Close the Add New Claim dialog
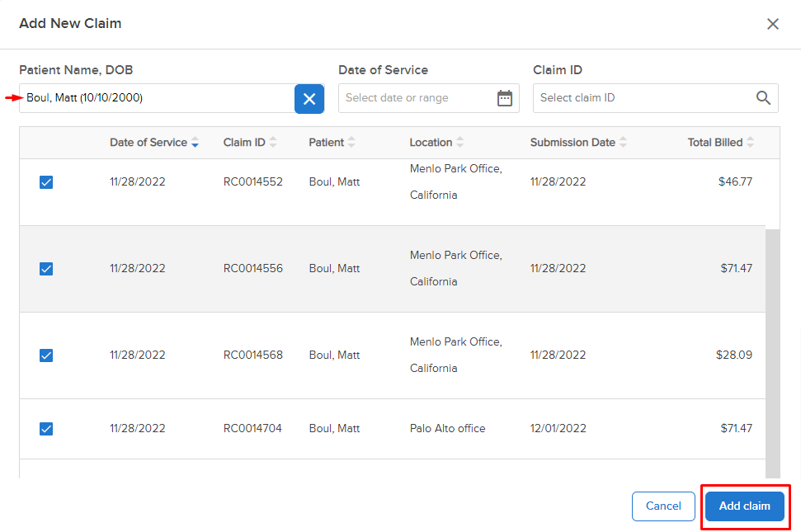Viewport: 801px width, 532px height. [x=772, y=24]
